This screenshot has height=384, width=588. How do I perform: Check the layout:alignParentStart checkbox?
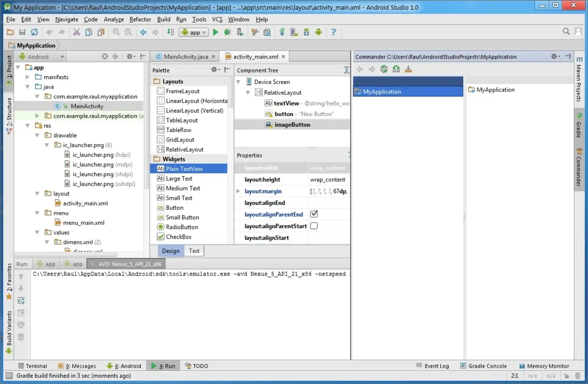[x=314, y=226]
